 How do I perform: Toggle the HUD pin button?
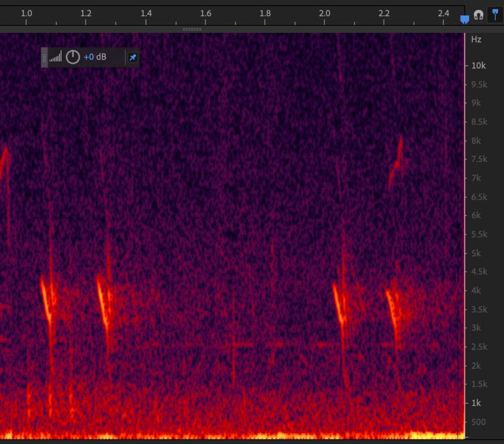coord(132,58)
